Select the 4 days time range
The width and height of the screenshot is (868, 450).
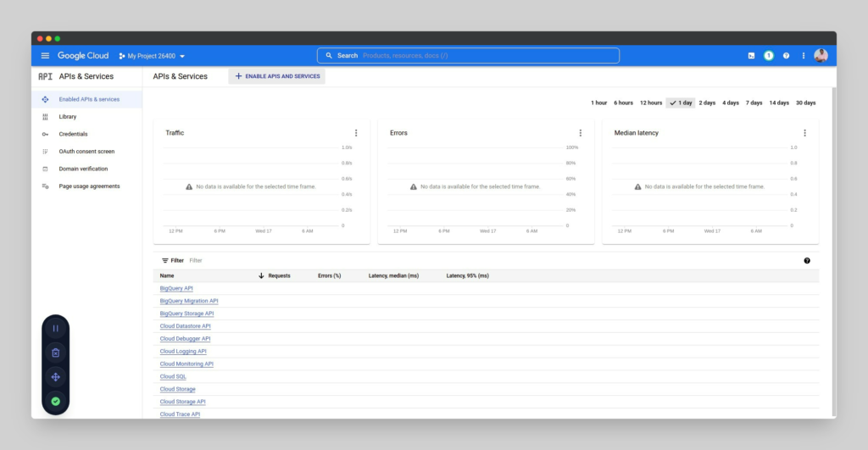pos(730,103)
